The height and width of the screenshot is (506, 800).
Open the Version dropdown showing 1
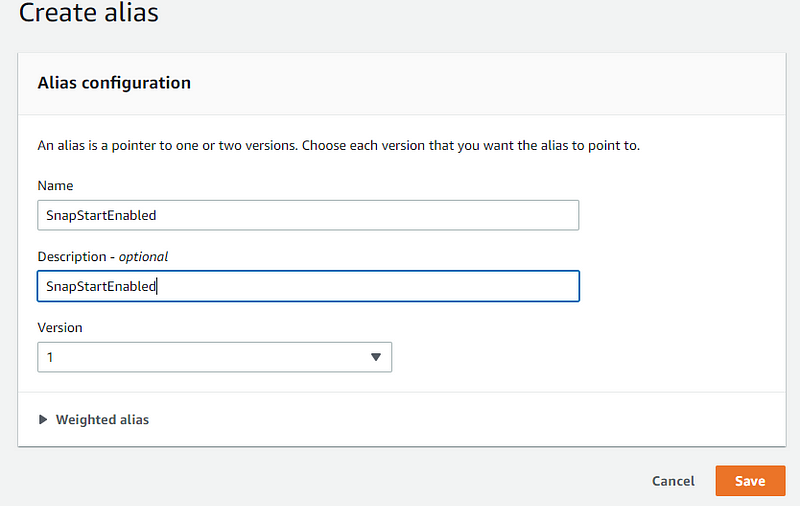(x=214, y=357)
